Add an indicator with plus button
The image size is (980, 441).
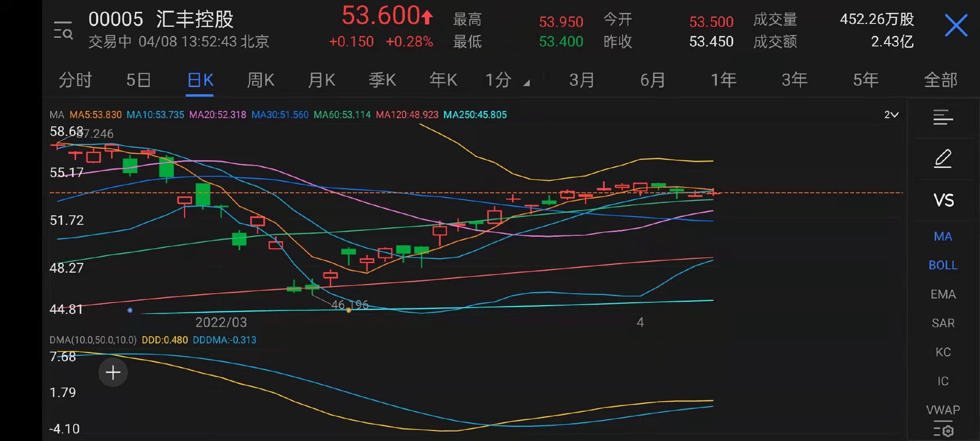click(113, 372)
